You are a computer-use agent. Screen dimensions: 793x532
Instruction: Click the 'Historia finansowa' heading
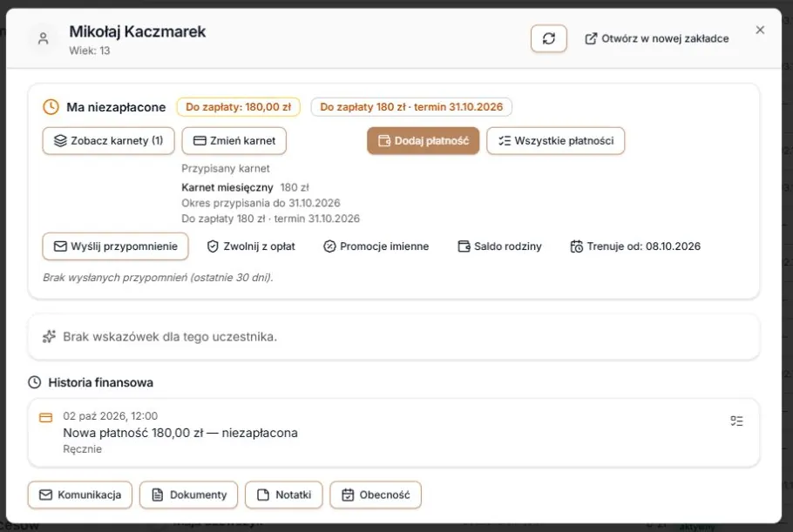tap(100, 382)
